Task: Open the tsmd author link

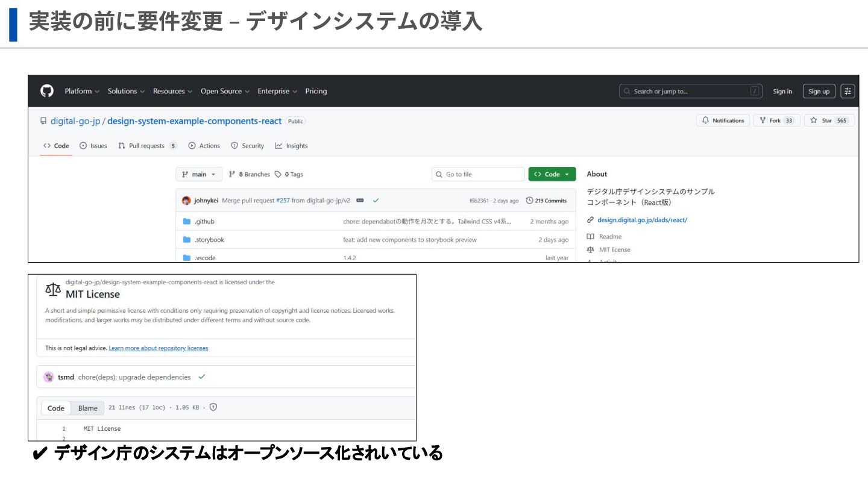Action: click(66, 377)
